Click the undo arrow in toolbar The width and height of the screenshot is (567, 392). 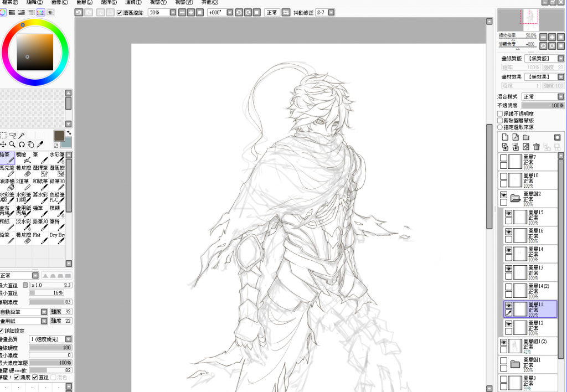click(79, 12)
